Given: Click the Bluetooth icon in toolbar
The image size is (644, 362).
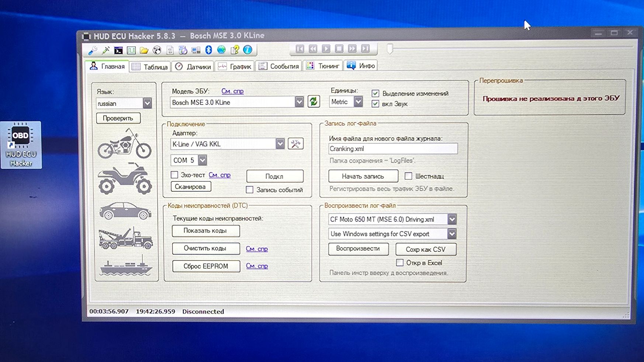Looking at the screenshot, I should (209, 50).
